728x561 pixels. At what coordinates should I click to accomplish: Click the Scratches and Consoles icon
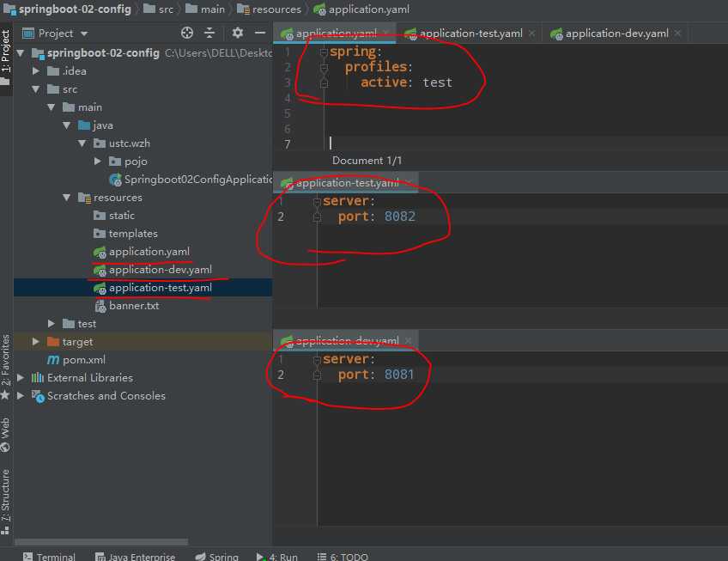[x=38, y=396]
